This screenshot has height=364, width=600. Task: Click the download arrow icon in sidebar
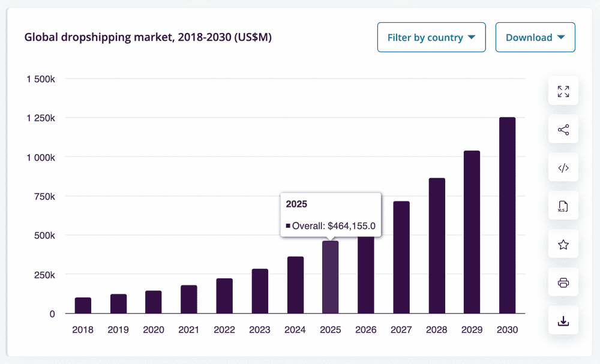(x=563, y=321)
